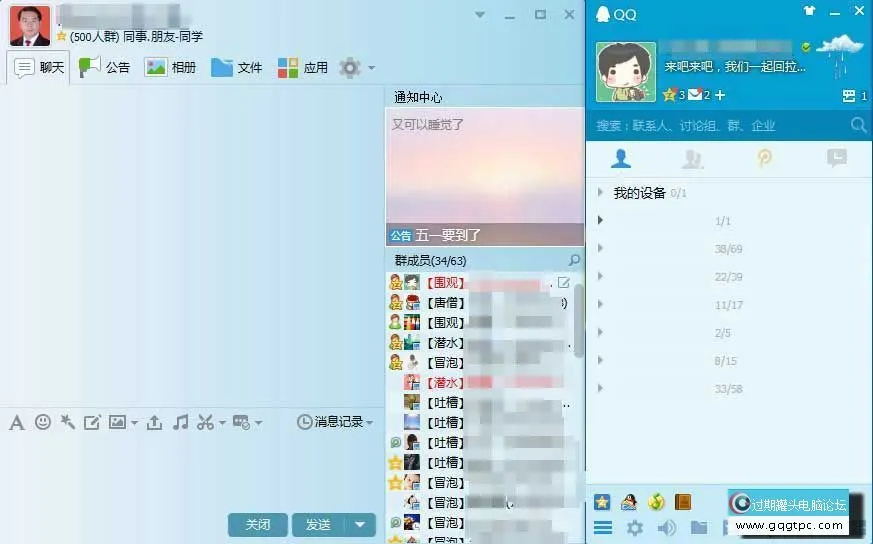The height and width of the screenshot is (544, 873).
Task: Click the plus icon beside mailbox
Action: point(720,95)
